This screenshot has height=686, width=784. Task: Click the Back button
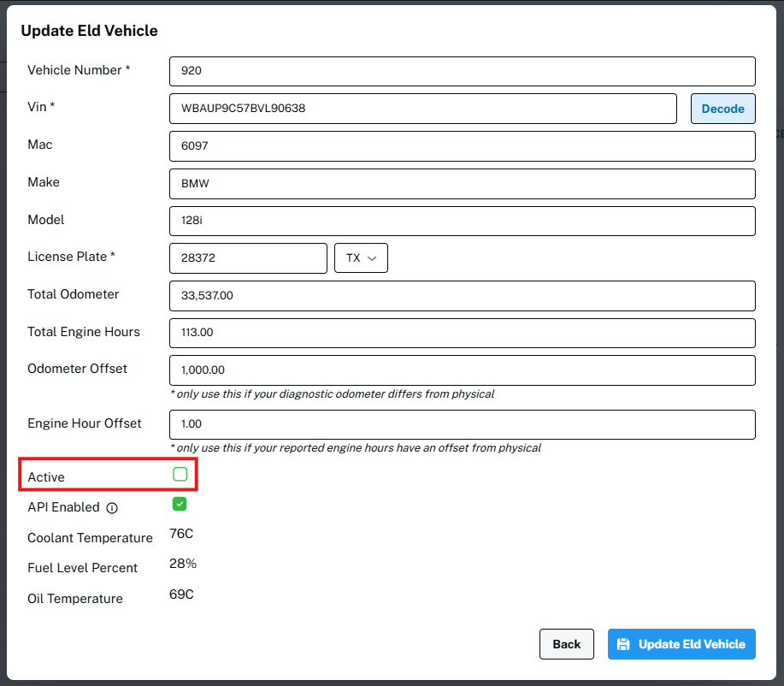pyautogui.click(x=566, y=644)
